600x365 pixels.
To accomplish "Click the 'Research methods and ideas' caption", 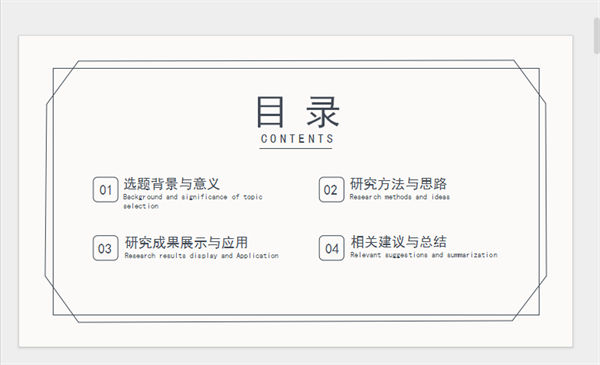I will (399, 197).
